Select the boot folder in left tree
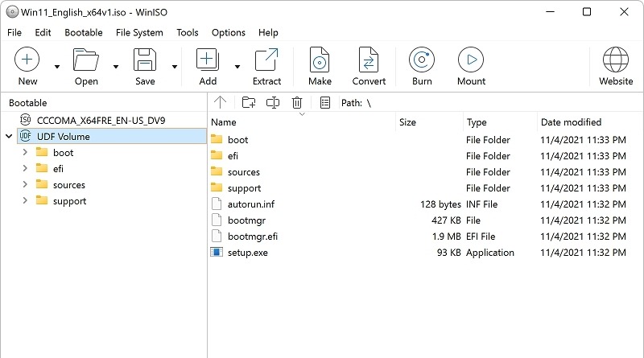 click(x=63, y=153)
